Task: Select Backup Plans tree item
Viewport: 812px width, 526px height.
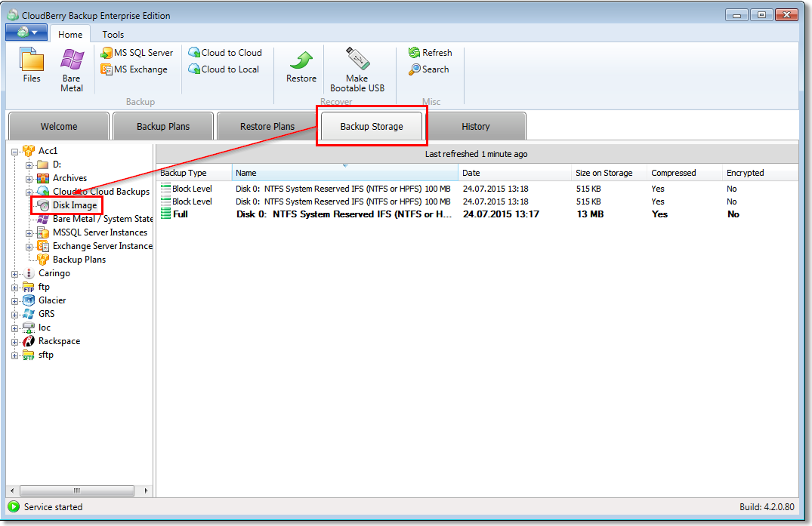Action: (x=79, y=260)
